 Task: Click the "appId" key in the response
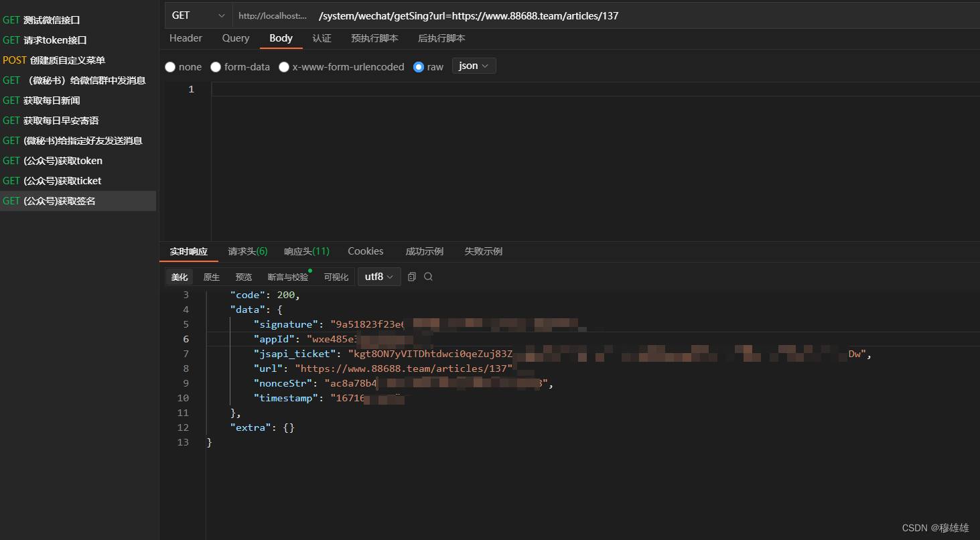275,339
